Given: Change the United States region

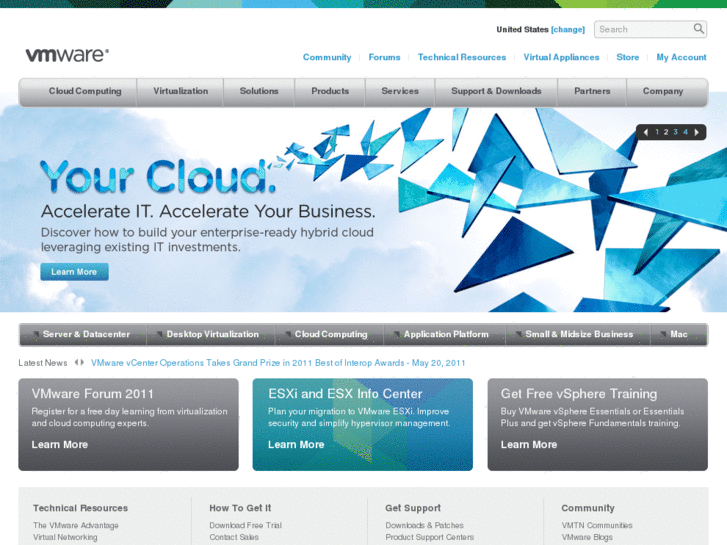Looking at the screenshot, I should (x=568, y=30).
